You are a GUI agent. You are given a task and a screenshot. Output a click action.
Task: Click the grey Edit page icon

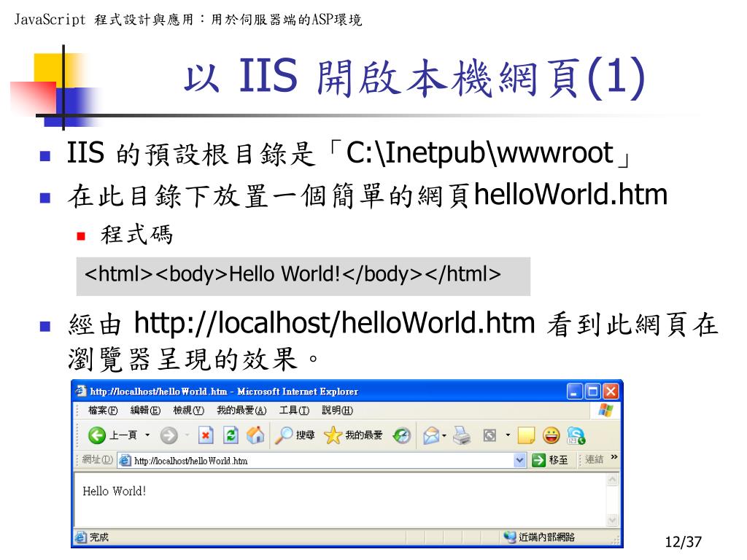[x=489, y=435]
